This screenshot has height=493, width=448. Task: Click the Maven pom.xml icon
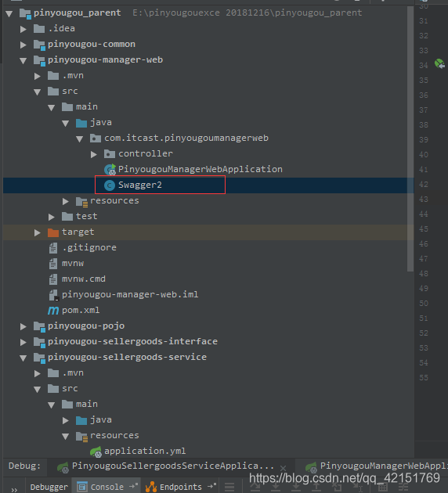[53, 311]
